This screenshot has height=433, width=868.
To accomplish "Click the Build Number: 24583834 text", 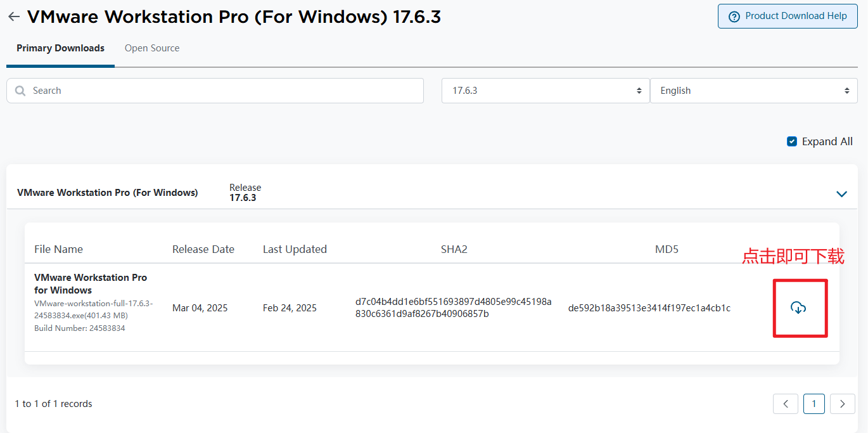I will (80, 328).
